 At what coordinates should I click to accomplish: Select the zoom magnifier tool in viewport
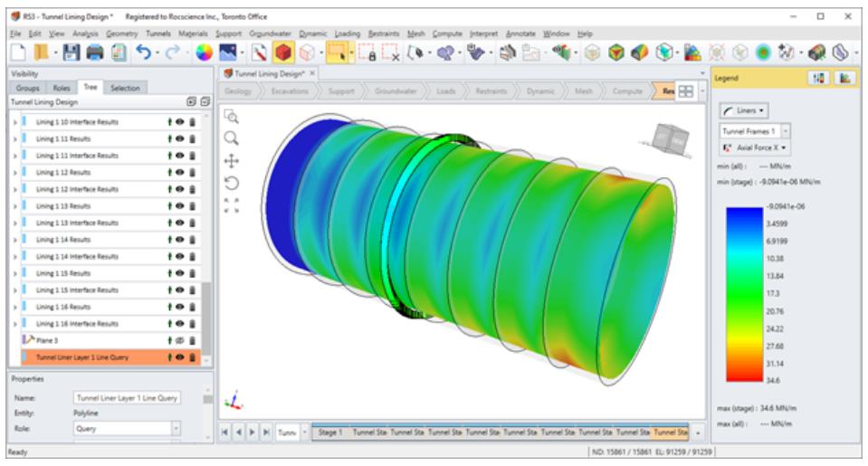(x=231, y=138)
